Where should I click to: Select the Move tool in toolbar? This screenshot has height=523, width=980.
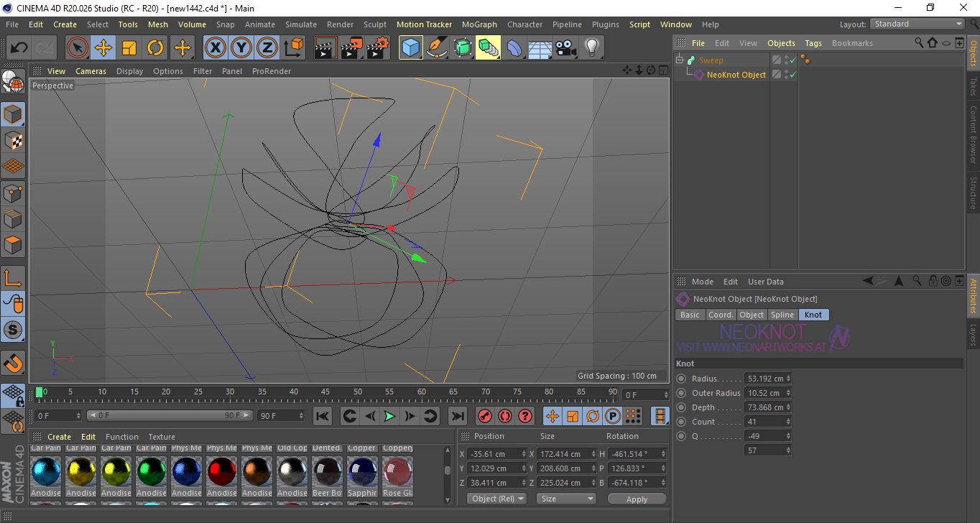pos(103,48)
